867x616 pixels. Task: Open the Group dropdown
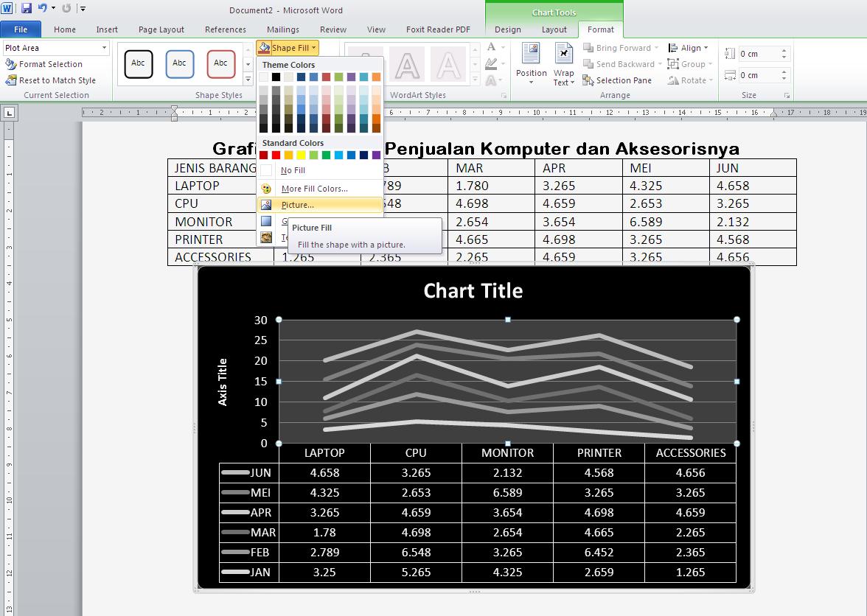689,64
